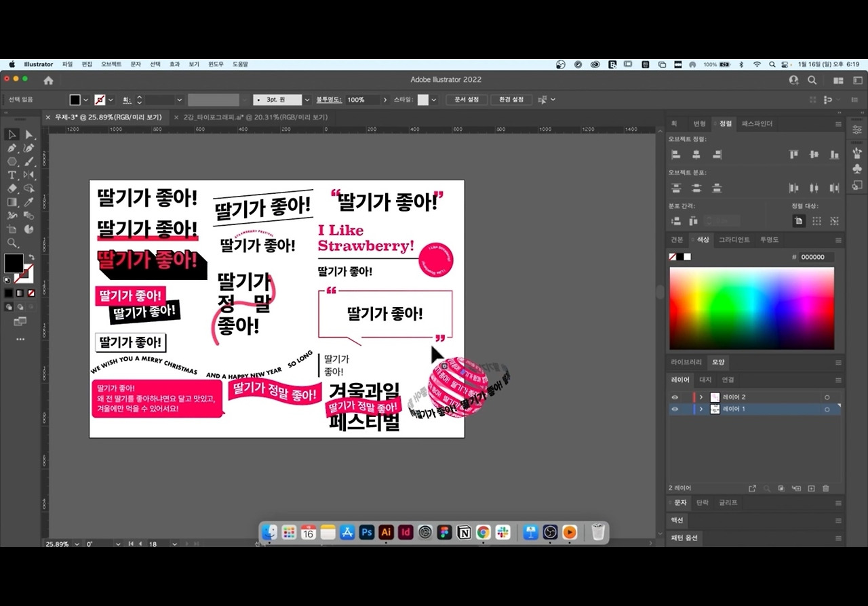This screenshot has height=606, width=868.
Task: Select the Eyedropper tool
Action: click(x=29, y=202)
